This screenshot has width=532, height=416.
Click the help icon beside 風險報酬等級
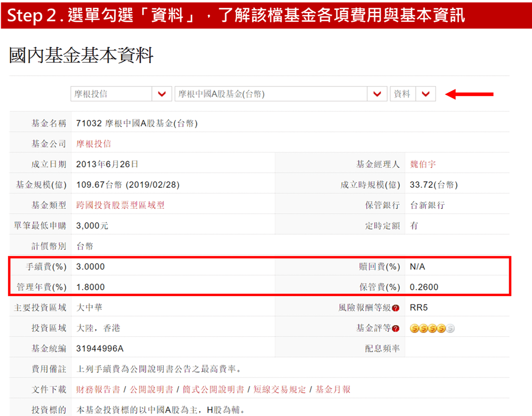point(396,308)
